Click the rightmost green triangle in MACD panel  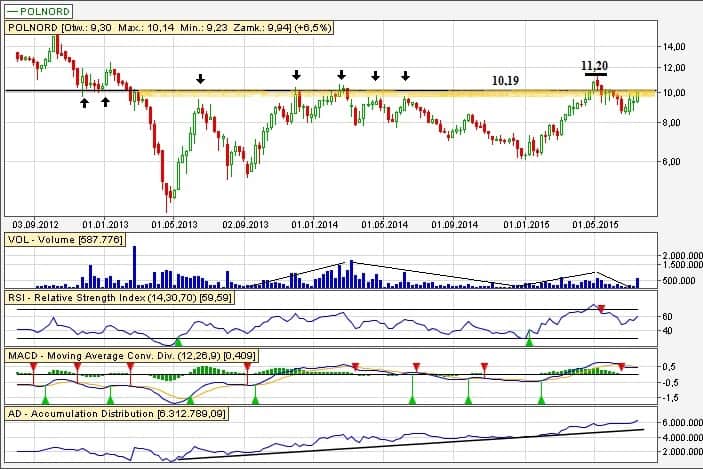[541, 400]
